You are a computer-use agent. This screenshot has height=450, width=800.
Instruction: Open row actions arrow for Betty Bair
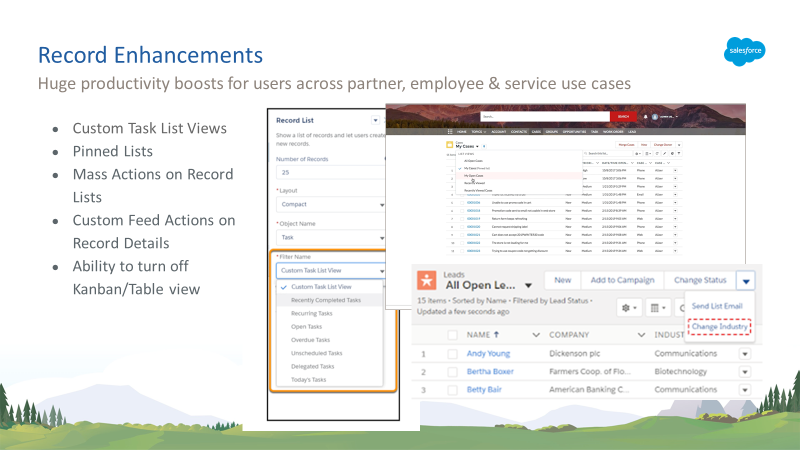[x=745, y=390]
